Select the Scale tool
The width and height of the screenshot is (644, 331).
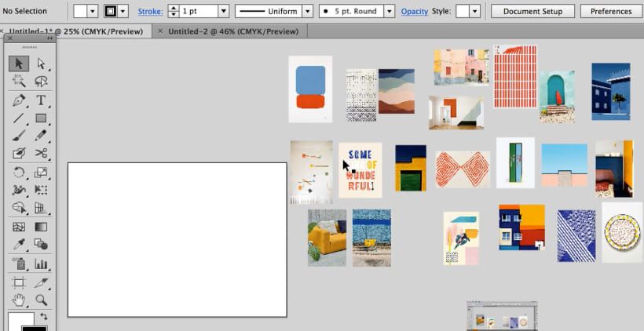[x=41, y=173]
